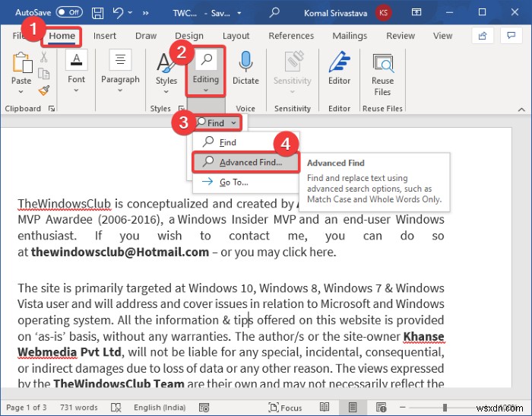This screenshot has width=532, height=416.
Task: Copy selection with Copy icon
Action: point(44,74)
